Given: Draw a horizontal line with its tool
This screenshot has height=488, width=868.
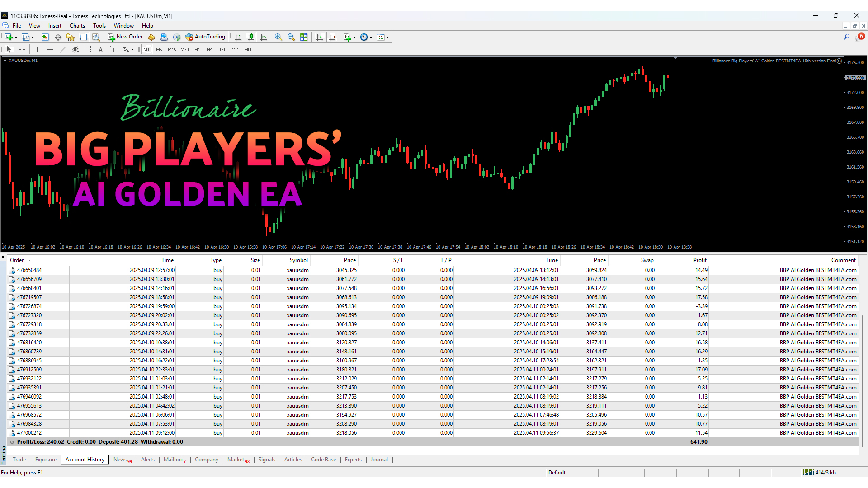Looking at the screenshot, I should point(50,50).
